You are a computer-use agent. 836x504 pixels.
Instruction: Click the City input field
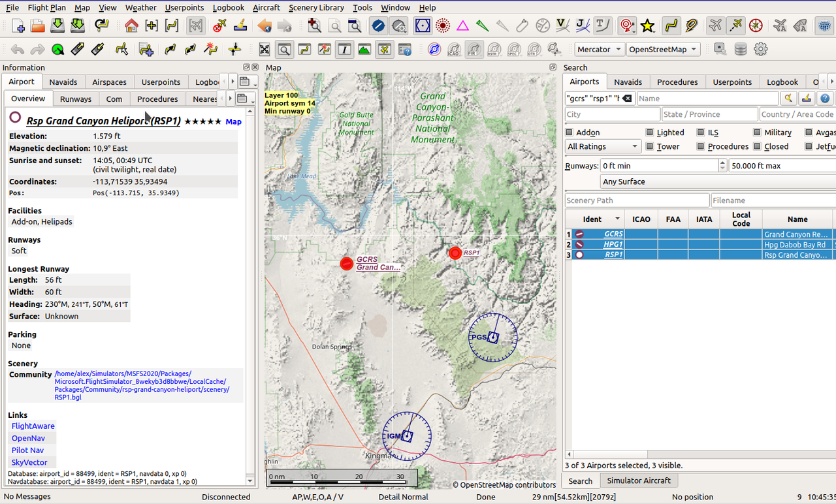[612, 114]
